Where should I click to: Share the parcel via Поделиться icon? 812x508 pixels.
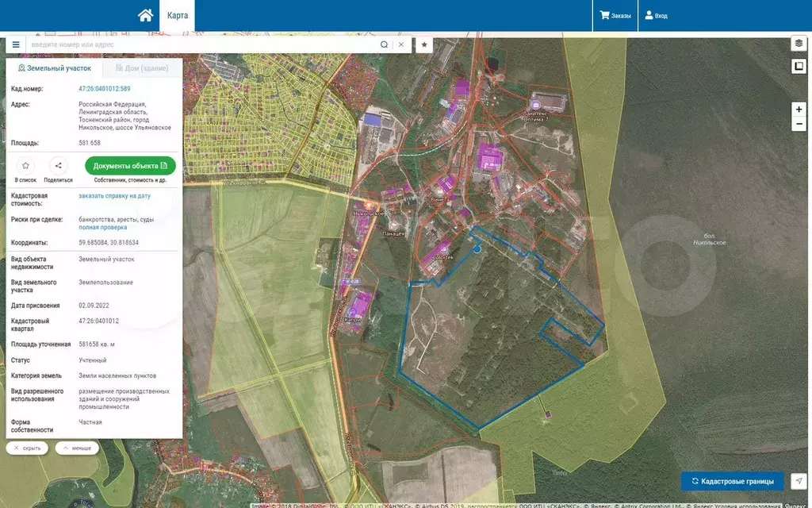[59, 166]
